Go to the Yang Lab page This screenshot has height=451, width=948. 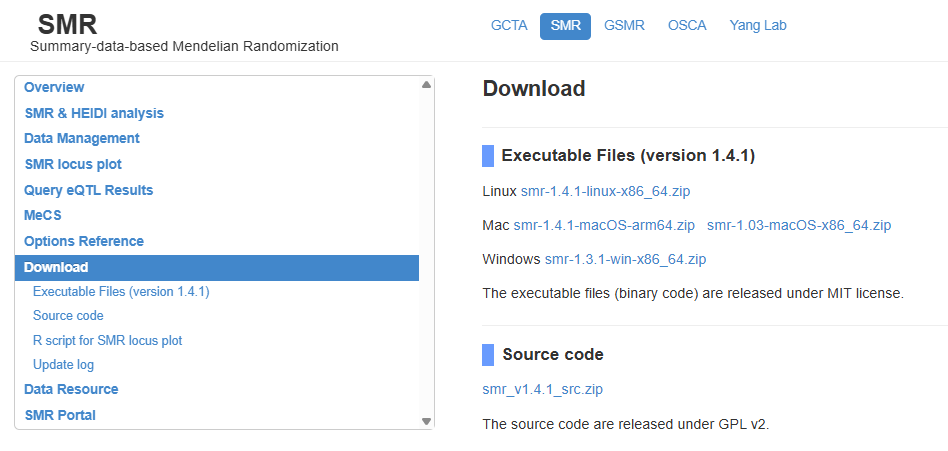[758, 25]
